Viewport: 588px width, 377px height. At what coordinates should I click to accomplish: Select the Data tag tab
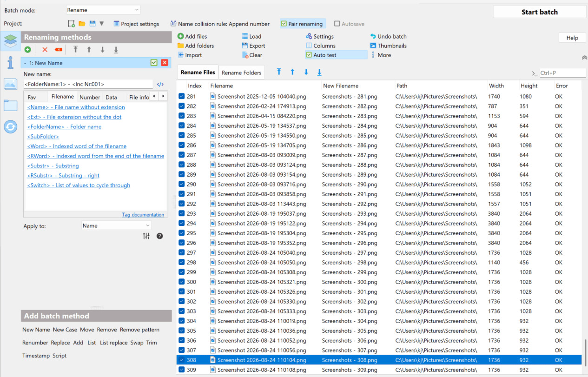pyautogui.click(x=111, y=97)
